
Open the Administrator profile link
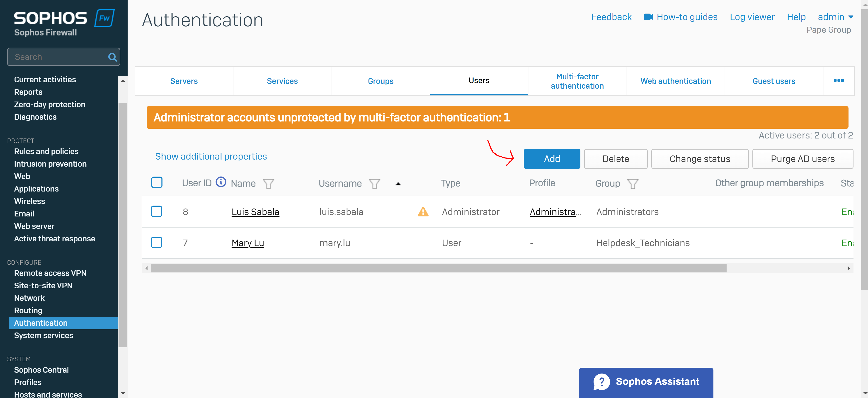click(555, 212)
